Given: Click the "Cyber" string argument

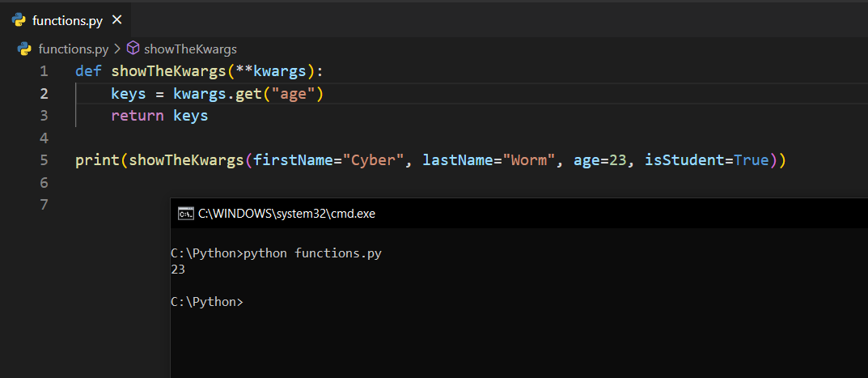Looking at the screenshot, I should pyautogui.click(x=377, y=160).
